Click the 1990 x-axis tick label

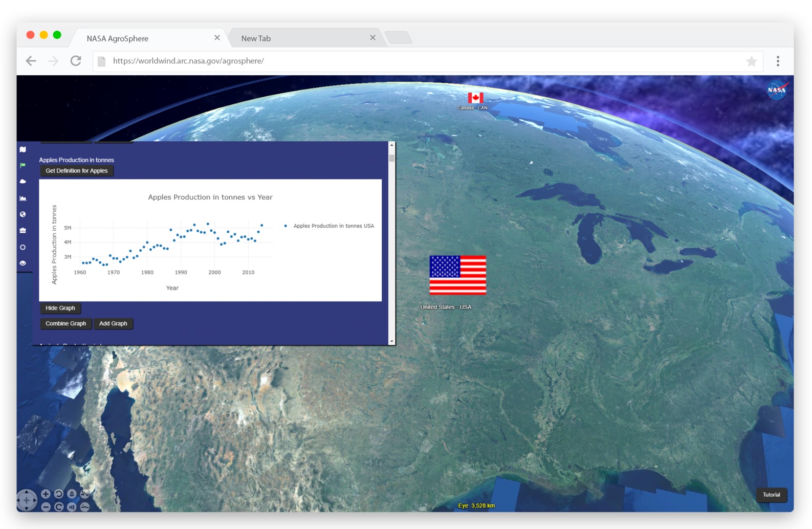(x=181, y=272)
